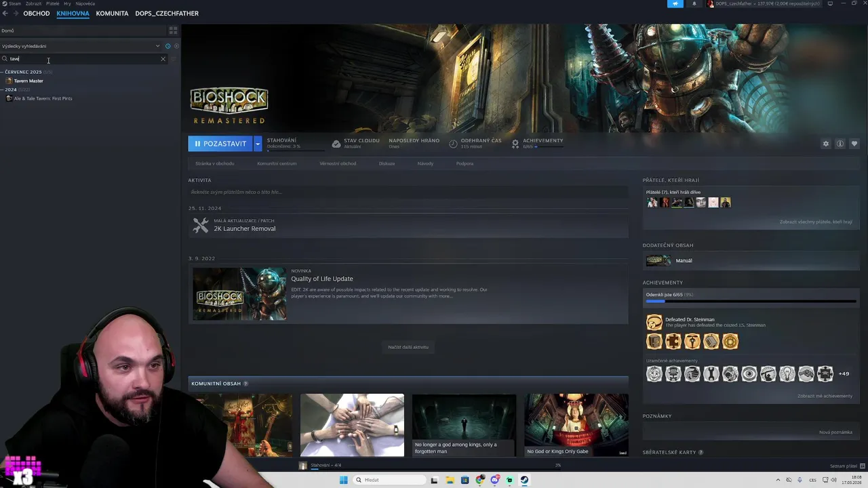
Task: Switch to the KNIHOVNA tab
Action: (73, 14)
